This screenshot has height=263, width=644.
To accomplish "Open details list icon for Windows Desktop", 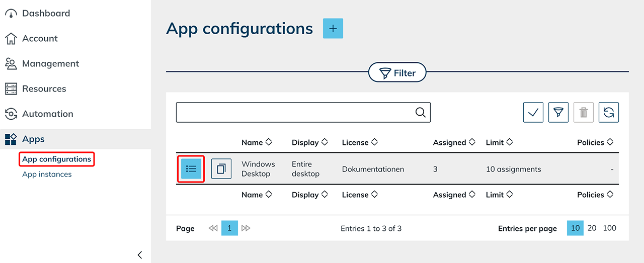I will tap(191, 169).
